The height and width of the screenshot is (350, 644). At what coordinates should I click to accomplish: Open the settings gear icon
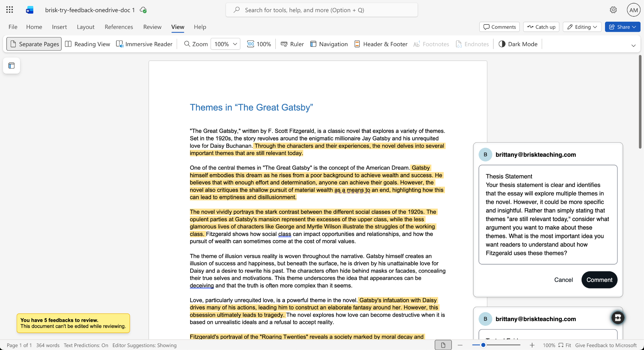coord(613,10)
